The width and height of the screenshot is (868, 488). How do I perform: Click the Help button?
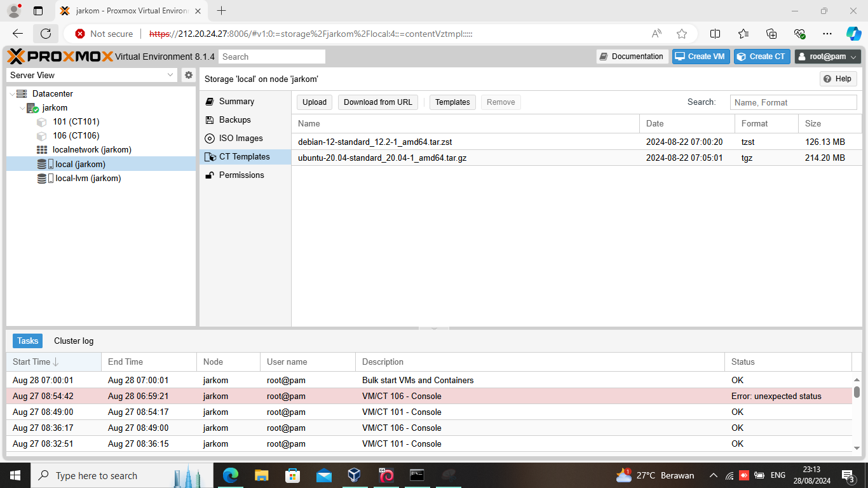point(838,79)
